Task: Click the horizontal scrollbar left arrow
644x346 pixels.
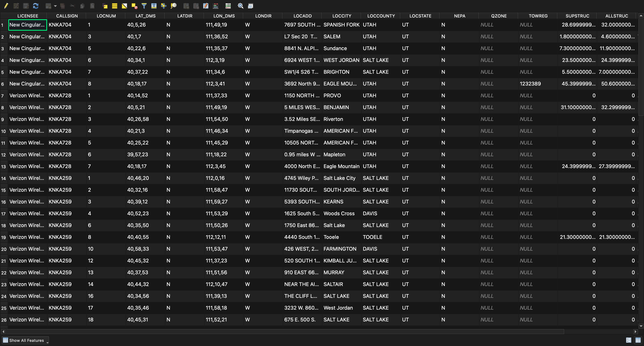Action: [3, 331]
